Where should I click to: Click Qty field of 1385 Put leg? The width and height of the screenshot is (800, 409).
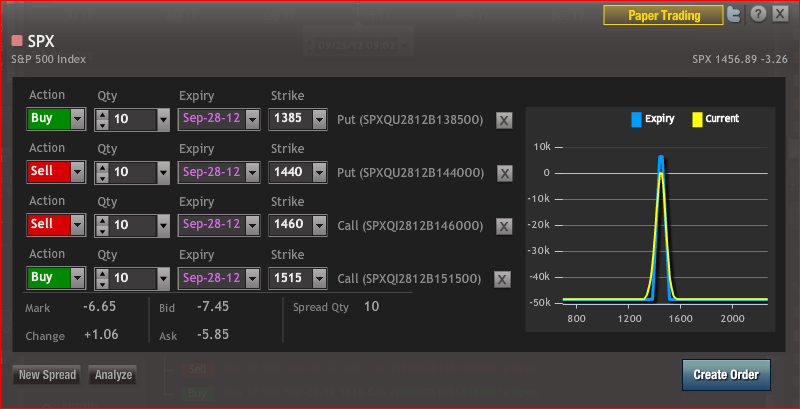133,120
